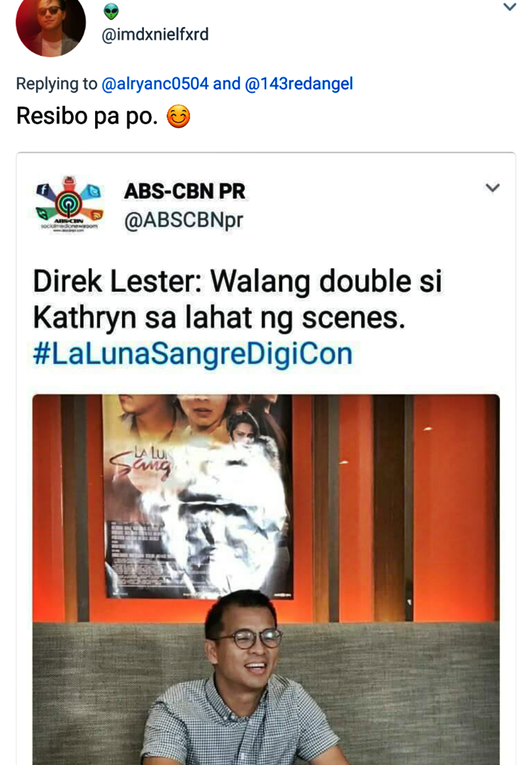Open the @imdxnielfxrd handle link
Screen dimensions: 532x765
coord(155,35)
